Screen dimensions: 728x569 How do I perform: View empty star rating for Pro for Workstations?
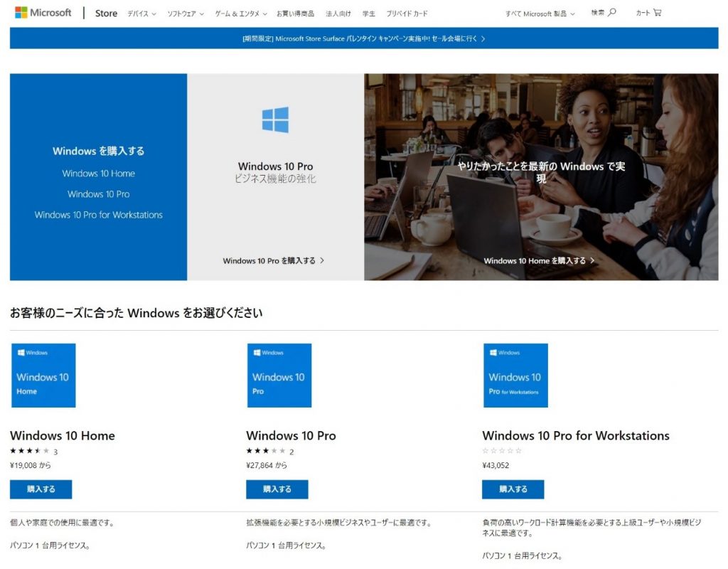(x=502, y=450)
